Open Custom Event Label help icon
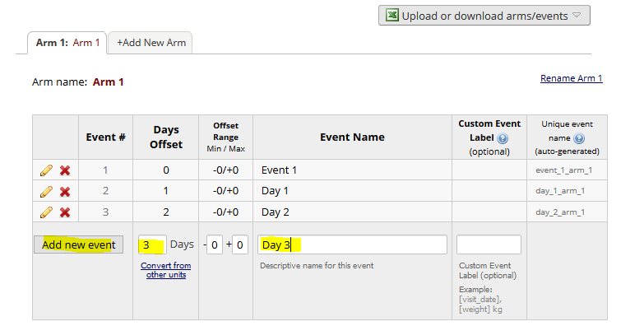This screenshot has height=326, width=644. click(x=503, y=138)
